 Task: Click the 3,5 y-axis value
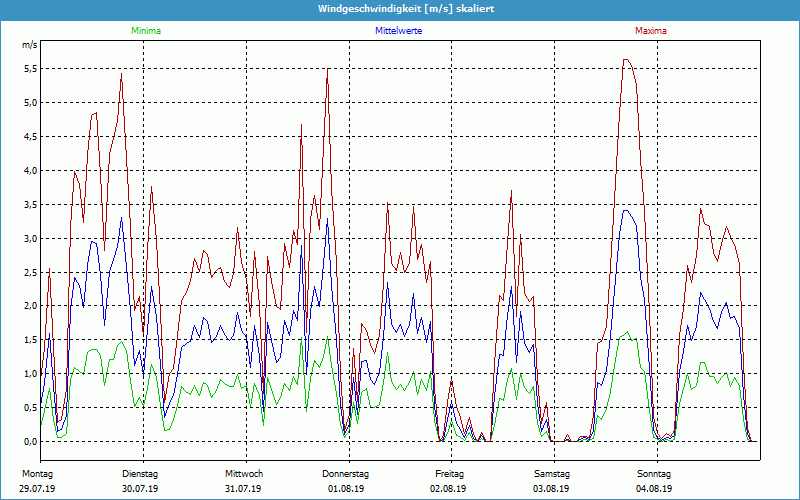31,205
